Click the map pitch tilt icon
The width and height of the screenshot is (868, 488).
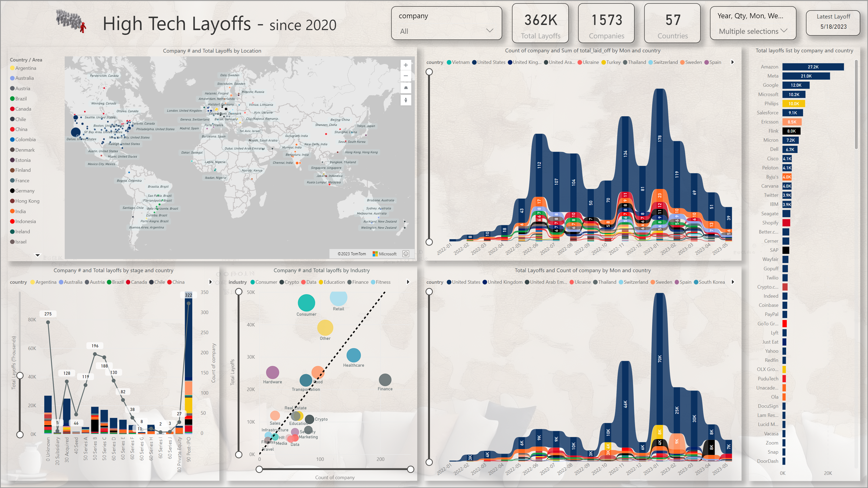click(406, 88)
